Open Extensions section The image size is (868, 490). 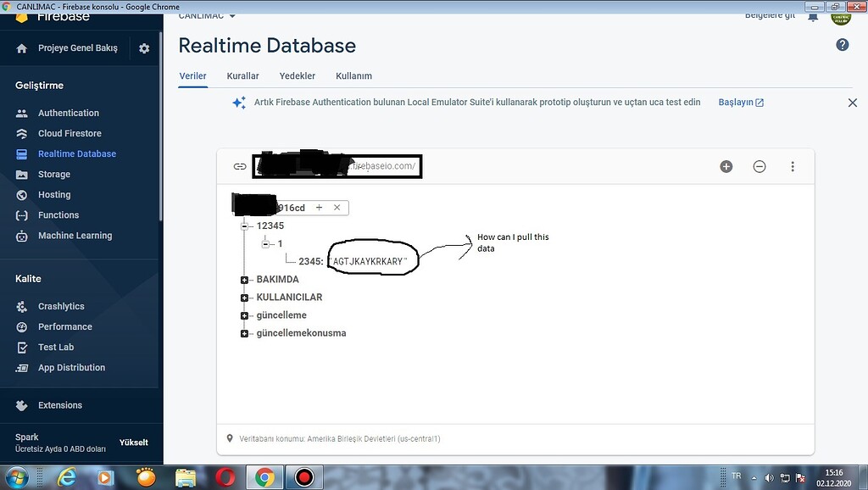tap(60, 405)
